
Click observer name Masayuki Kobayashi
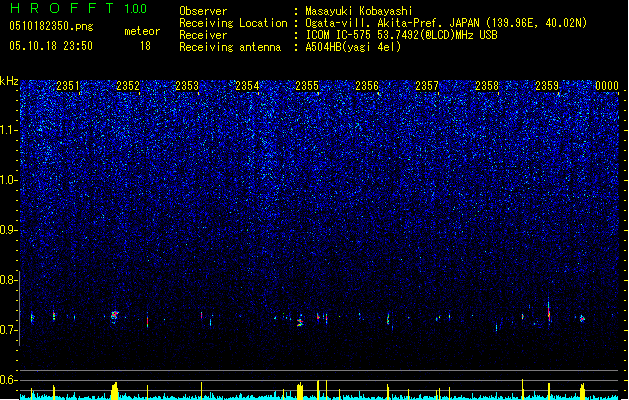pyautogui.click(x=358, y=11)
